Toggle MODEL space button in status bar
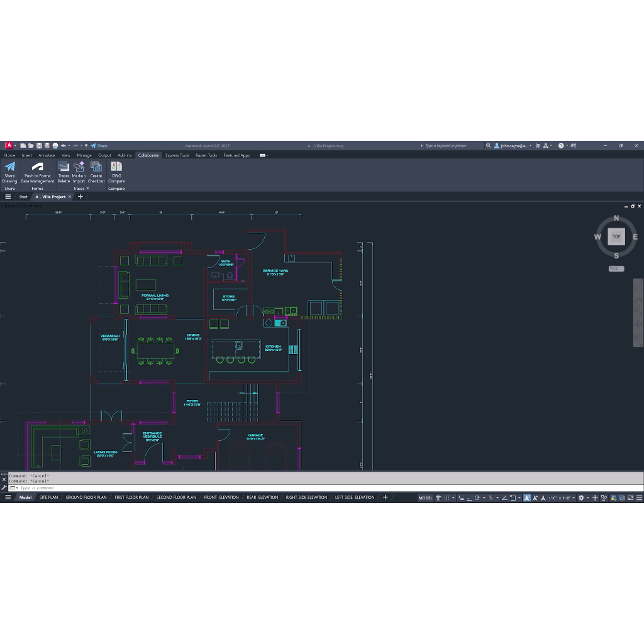Screen dimensions: 644x644 [426, 498]
